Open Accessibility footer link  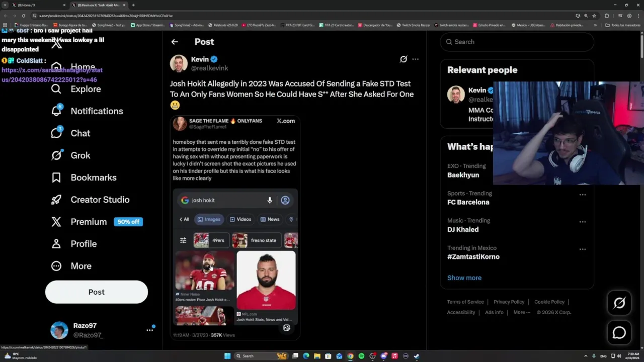pos(461,312)
